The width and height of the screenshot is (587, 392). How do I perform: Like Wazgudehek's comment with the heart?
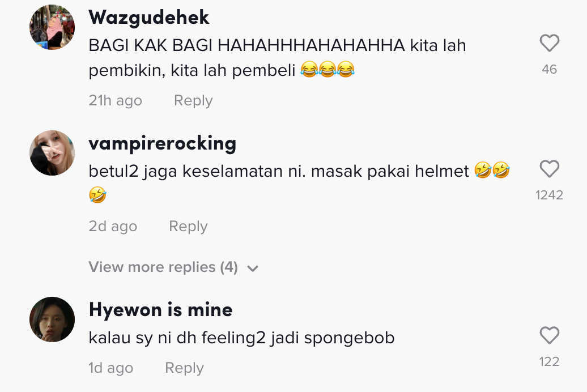(x=549, y=44)
